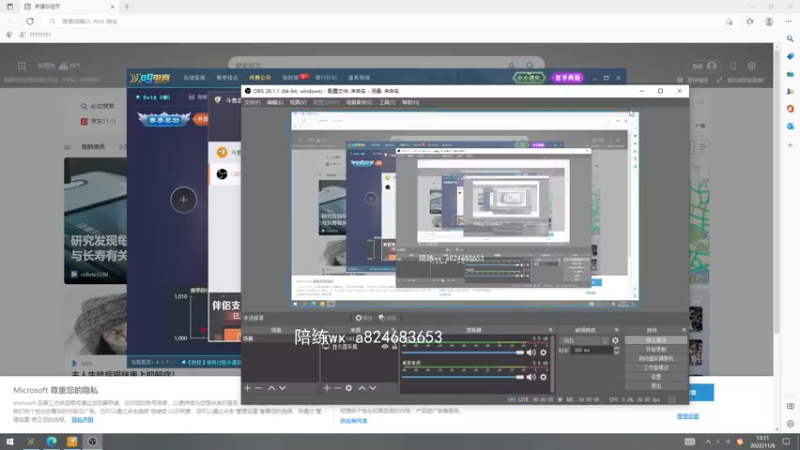Open OBS 帮助(H) menu
800x450 pixels.
point(410,103)
